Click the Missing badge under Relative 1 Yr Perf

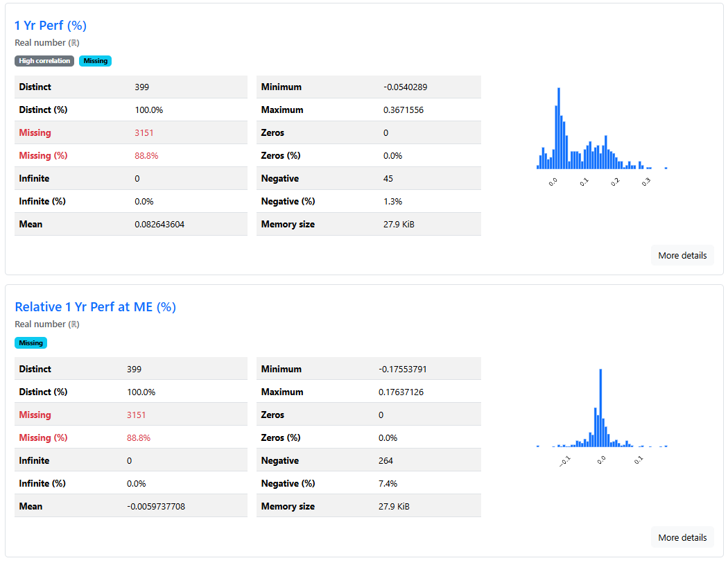31,343
